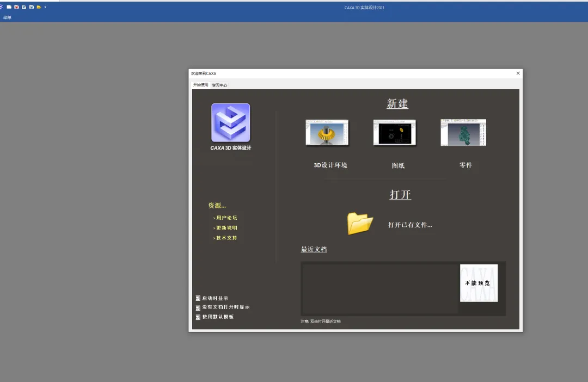The height and width of the screenshot is (382, 588).
Task: Toggle the 使用默认模板 checkbox
Action: [x=198, y=317]
